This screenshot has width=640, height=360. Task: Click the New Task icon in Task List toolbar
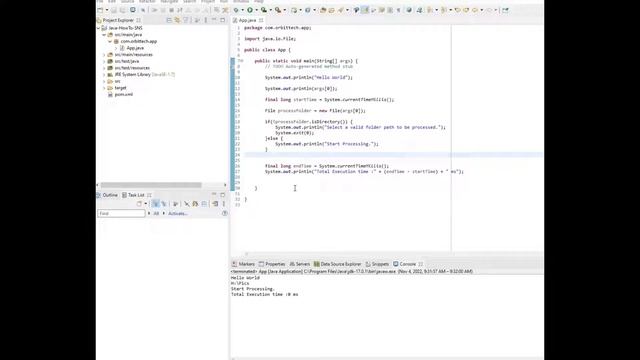[x=139, y=204]
